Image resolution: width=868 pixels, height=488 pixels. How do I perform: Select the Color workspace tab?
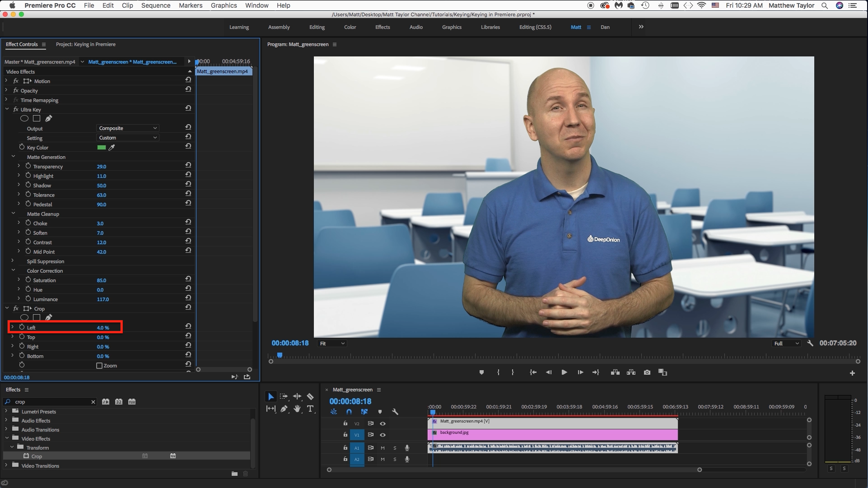click(x=350, y=27)
